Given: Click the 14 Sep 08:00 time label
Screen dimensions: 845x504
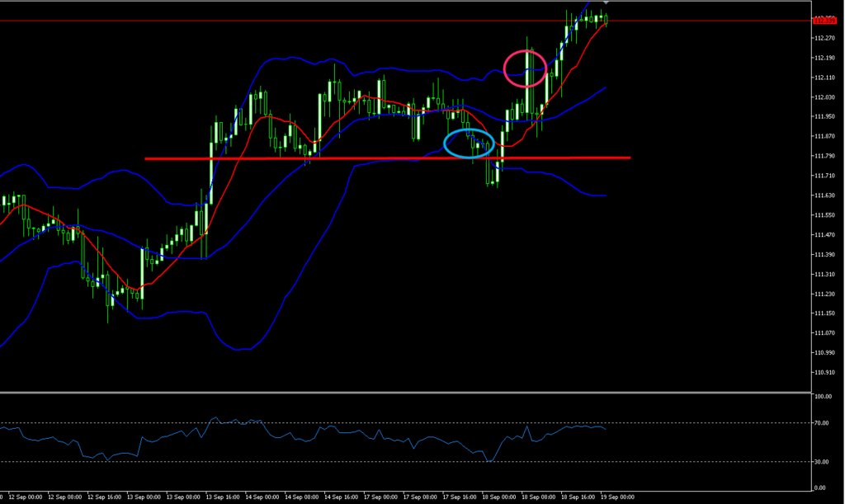Looking at the screenshot, I should tap(301, 497).
